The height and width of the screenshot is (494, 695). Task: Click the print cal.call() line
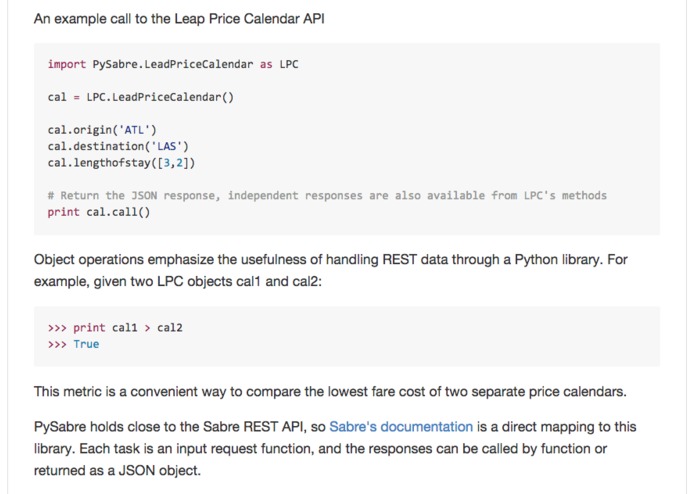(99, 212)
